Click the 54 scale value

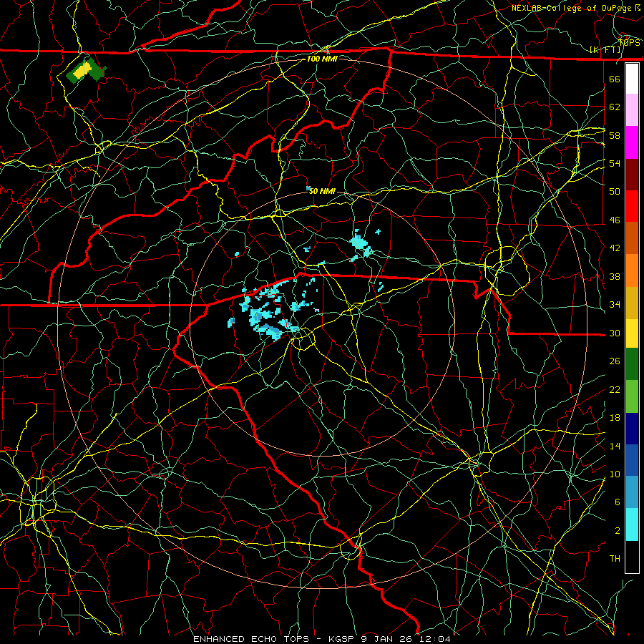615,163
